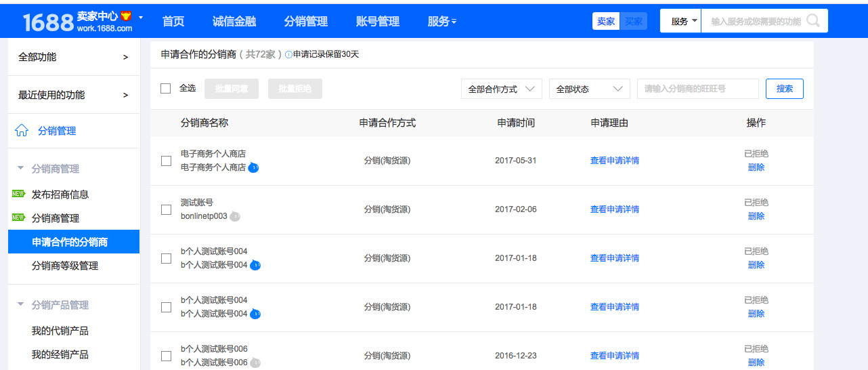Click gray Wangwang icon beside bonlinetp003
This screenshot has width=868, height=370.
click(235, 216)
